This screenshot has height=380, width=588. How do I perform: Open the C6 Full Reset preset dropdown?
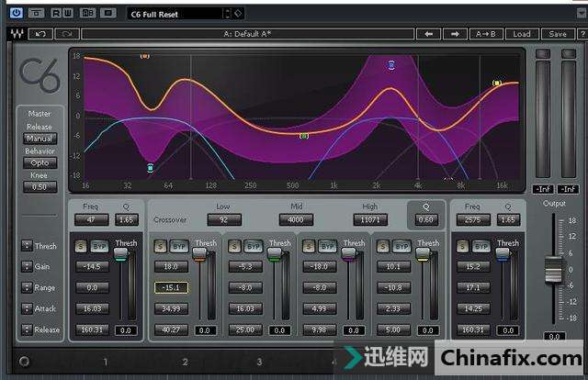pos(175,13)
